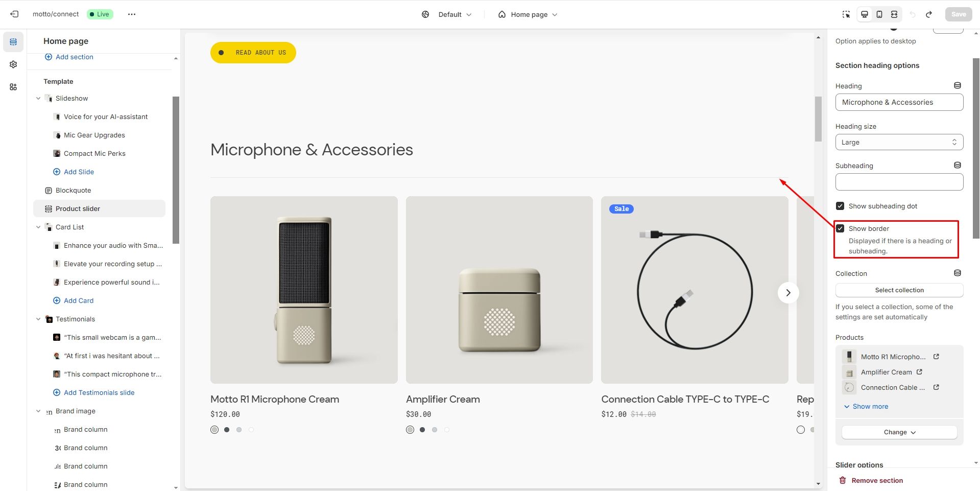Select the Product slider section

tap(78, 208)
